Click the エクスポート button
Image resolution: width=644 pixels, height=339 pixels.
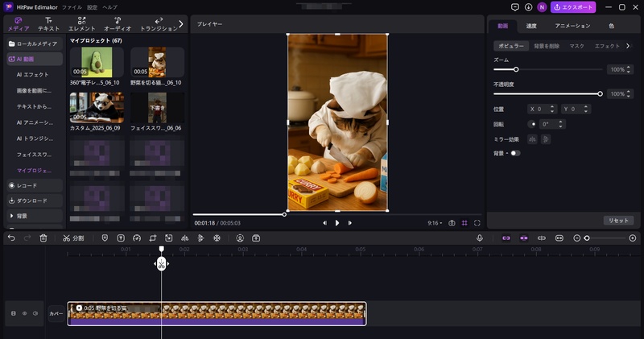(x=573, y=7)
